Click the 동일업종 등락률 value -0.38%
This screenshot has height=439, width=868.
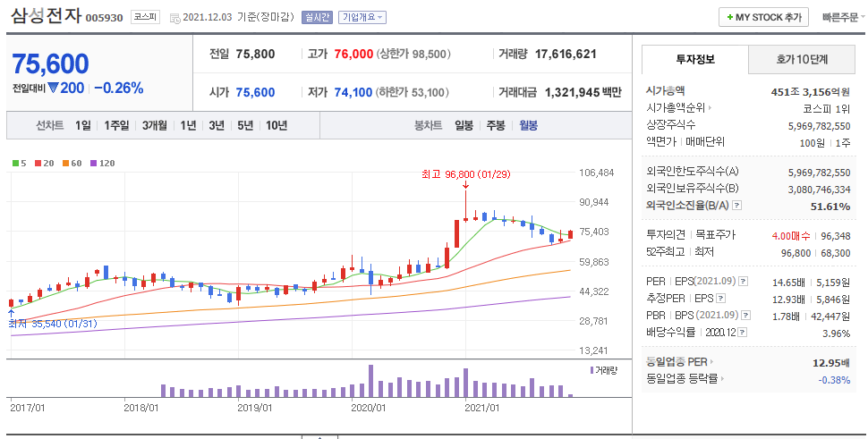tap(834, 380)
